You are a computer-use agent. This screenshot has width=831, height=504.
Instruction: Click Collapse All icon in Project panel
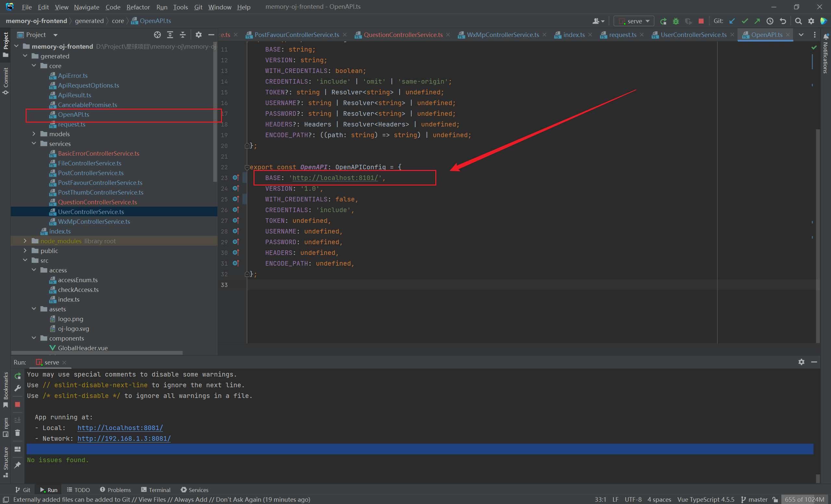(x=182, y=35)
